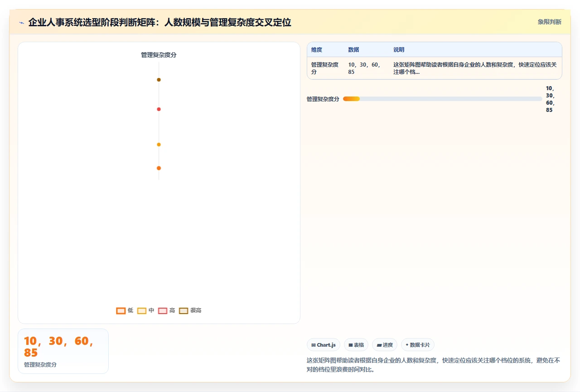Screen dimensions: 580x392
Task: Click the chart title 管理复杂度分
Action: (x=159, y=55)
